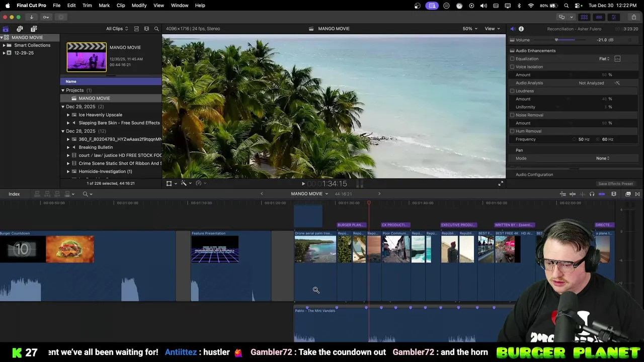The height and width of the screenshot is (362, 644).
Task: Open the Window menu
Action: [180, 5]
